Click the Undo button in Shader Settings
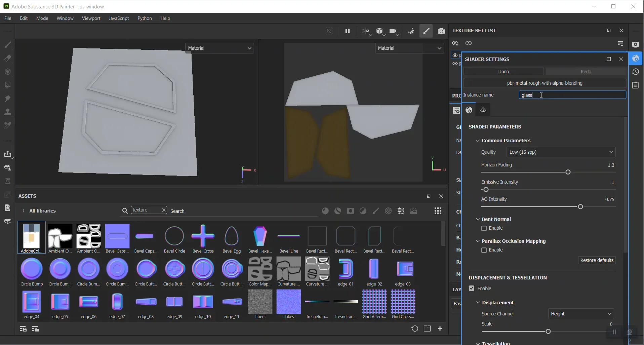Image resolution: width=644 pixels, height=345 pixels. [x=504, y=72]
